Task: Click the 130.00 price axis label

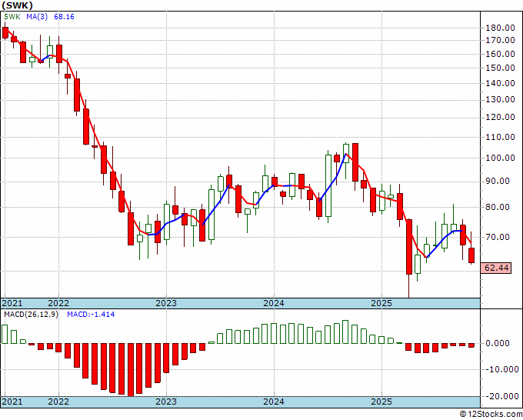Action: pos(500,99)
